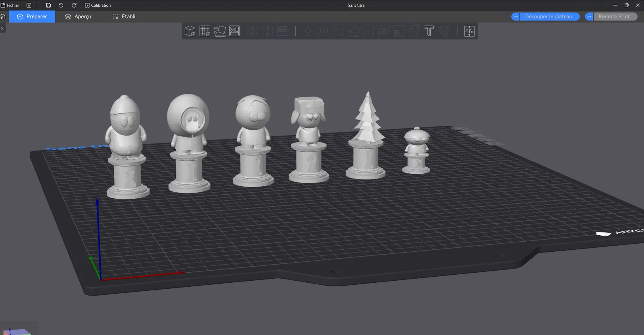This screenshot has height=335, width=644.
Task: Minimize the slicer window
Action: pyautogui.click(x=615, y=5)
